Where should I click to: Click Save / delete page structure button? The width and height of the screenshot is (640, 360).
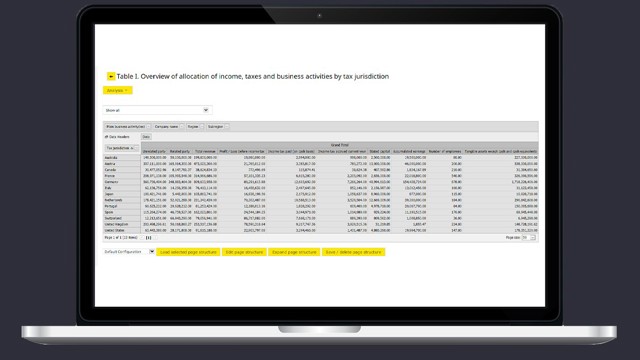[x=353, y=252]
